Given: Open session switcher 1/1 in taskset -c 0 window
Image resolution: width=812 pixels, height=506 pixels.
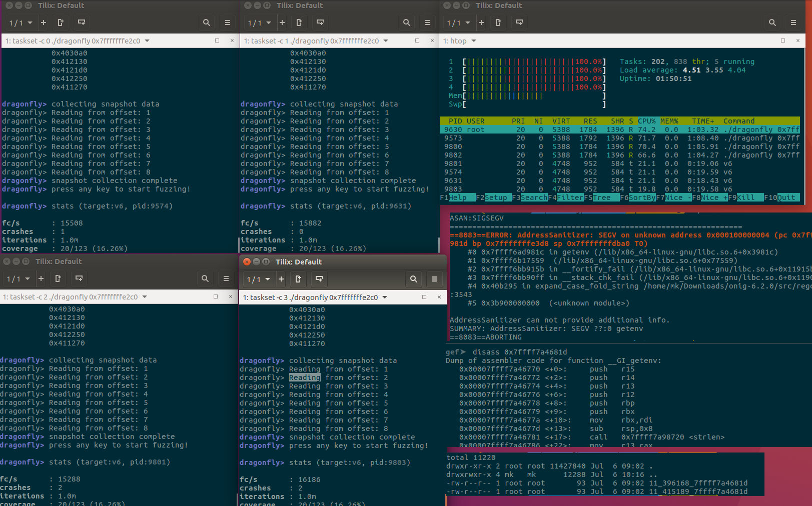Looking at the screenshot, I should pos(21,22).
